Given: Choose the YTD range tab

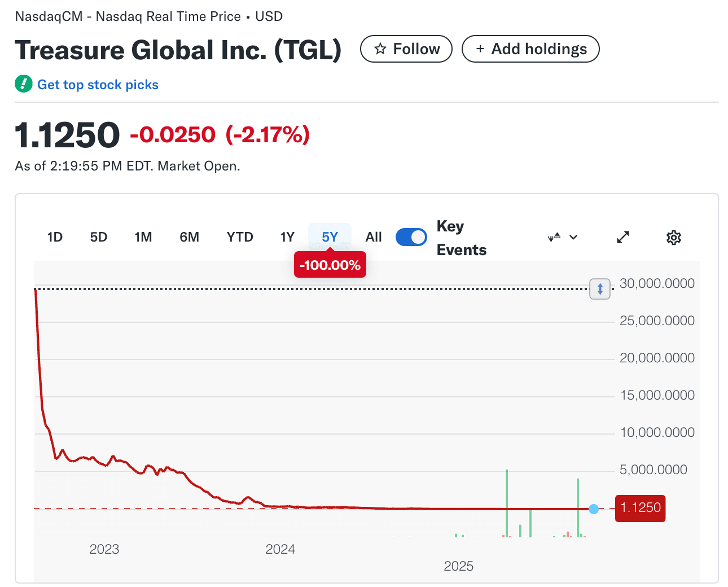Looking at the screenshot, I should 240,237.
